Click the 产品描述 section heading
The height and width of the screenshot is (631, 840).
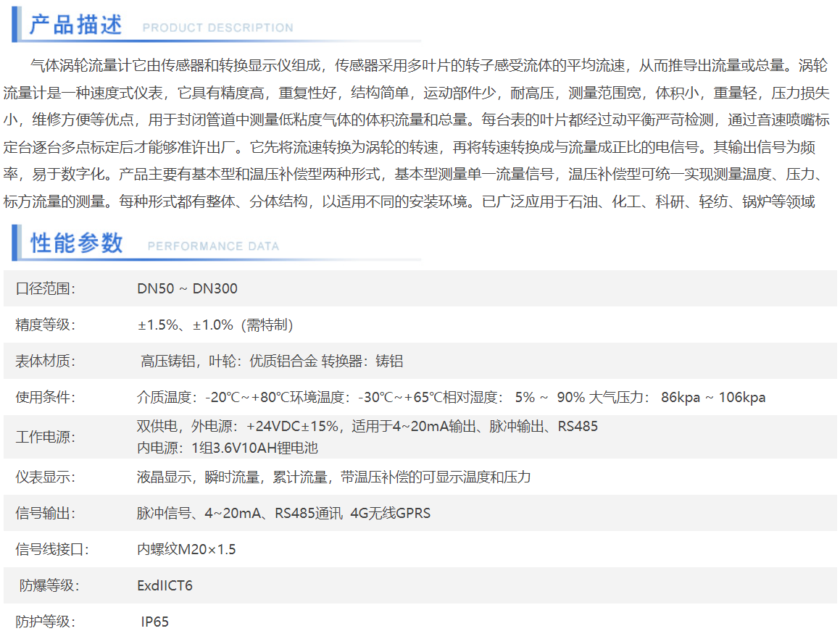pos(75,25)
